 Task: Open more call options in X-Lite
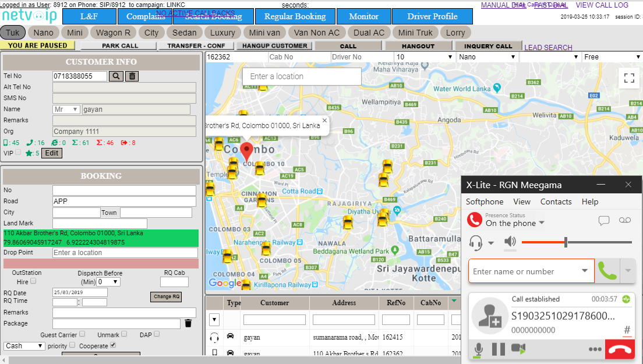coord(595,349)
